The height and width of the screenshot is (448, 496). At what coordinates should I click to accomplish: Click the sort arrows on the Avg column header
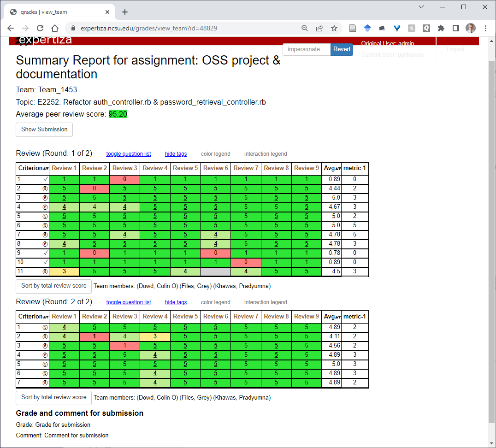338,168
